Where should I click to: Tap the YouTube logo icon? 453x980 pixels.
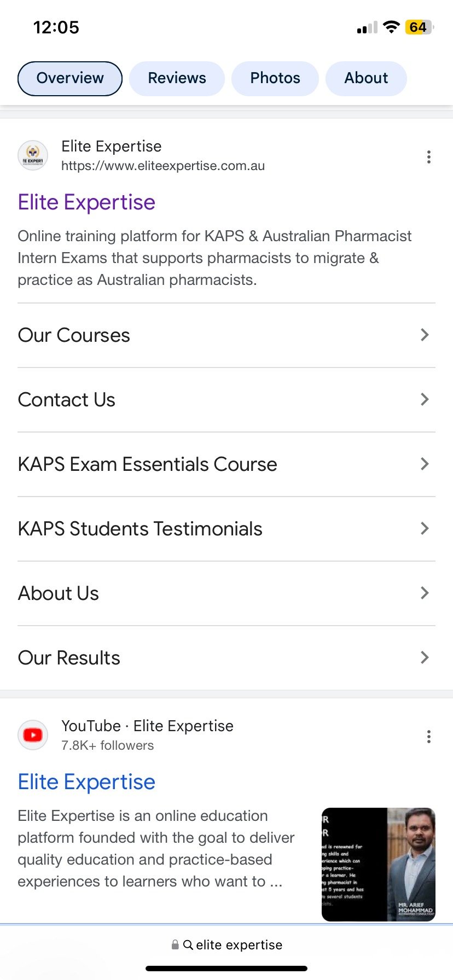(x=33, y=735)
